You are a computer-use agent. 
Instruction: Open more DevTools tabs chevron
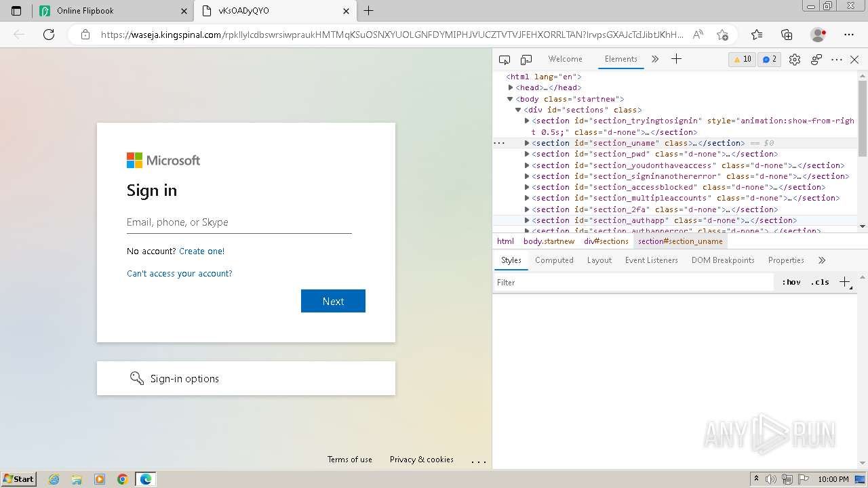click(655, 59)
